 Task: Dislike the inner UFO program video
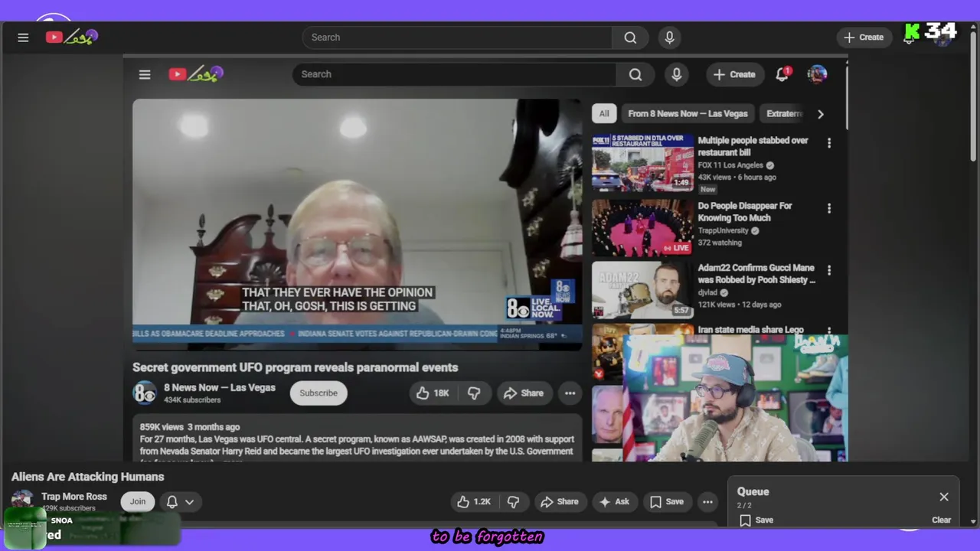tap(475, 393)
